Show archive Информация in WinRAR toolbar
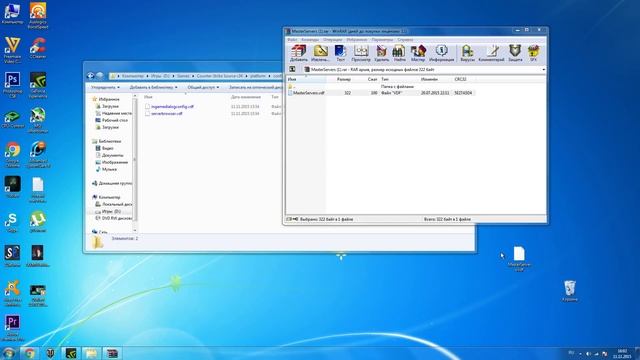This screenshot has width=640, height=360. (441, 53)
